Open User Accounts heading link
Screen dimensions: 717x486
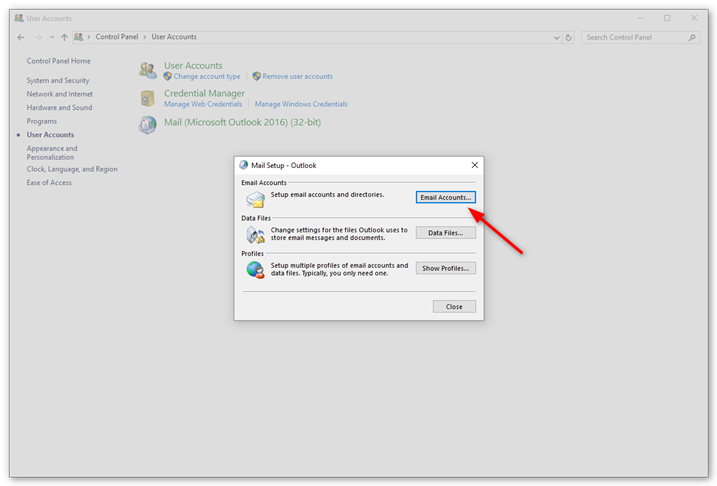coord(193,65)
